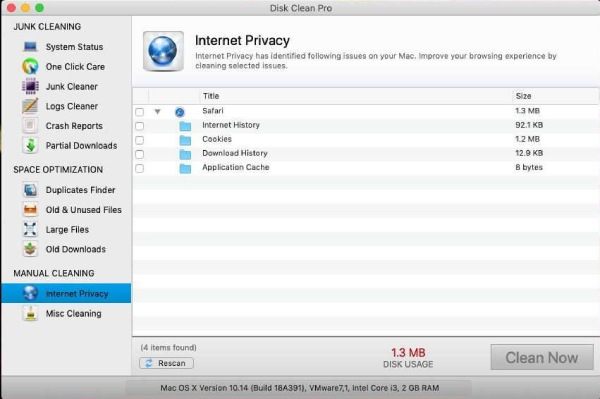Click the Mac OS X version status text
The image size is (600, 399).
[299, 388]
